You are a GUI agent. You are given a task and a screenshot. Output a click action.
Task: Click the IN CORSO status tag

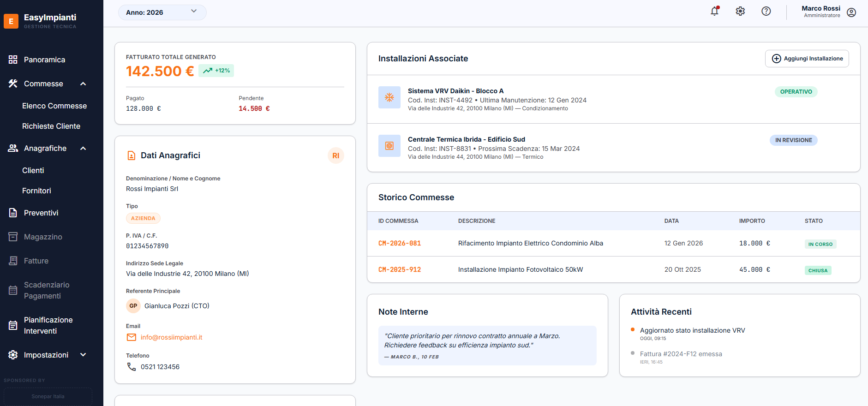pyautogui.click(x=820, y=244)
